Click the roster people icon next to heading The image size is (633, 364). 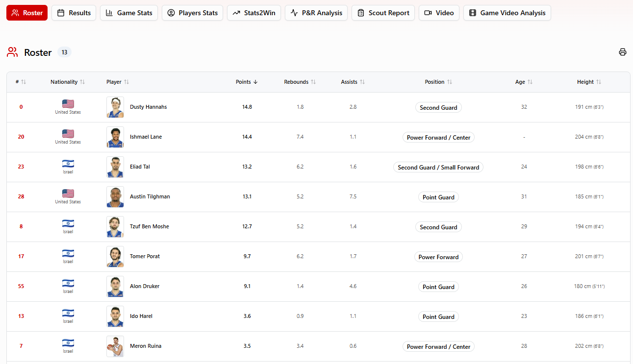click(12, 51)
